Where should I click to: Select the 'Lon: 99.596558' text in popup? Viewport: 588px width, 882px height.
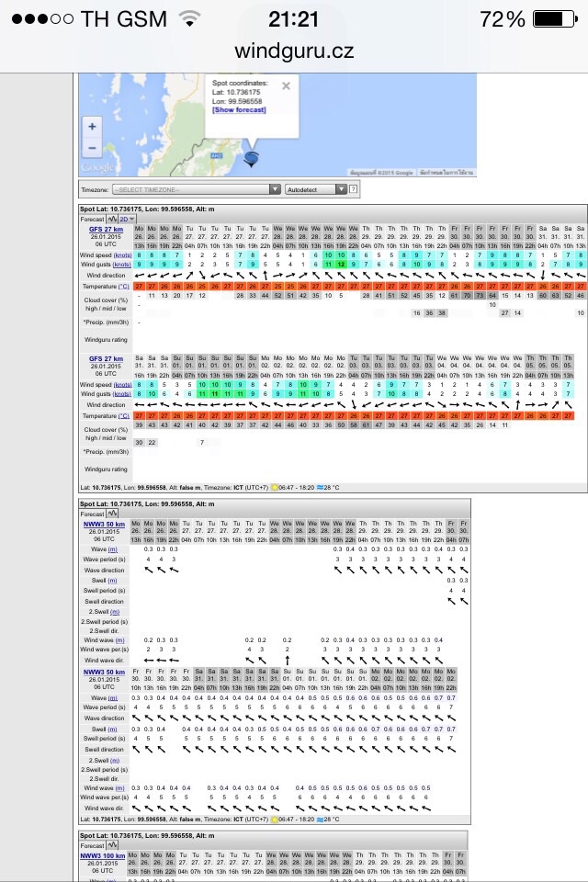(237, 101)
